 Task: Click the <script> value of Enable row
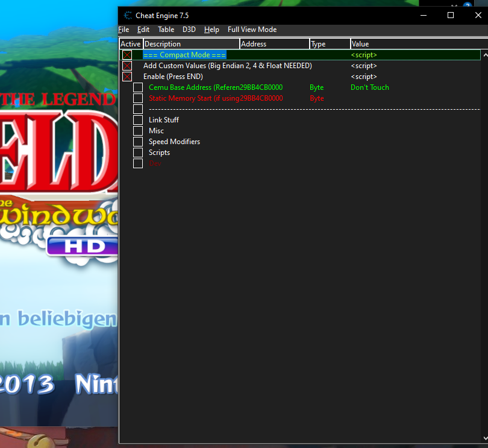coord(364,77)
